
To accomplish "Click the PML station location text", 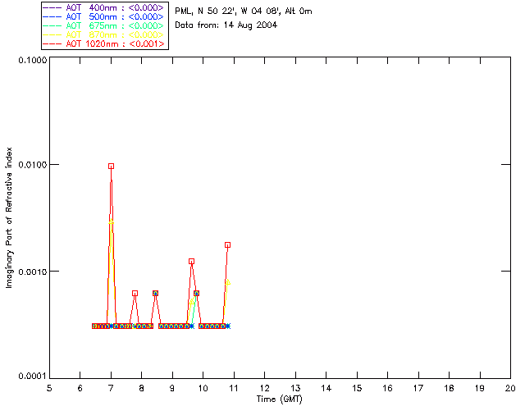I will coord(244,11).
